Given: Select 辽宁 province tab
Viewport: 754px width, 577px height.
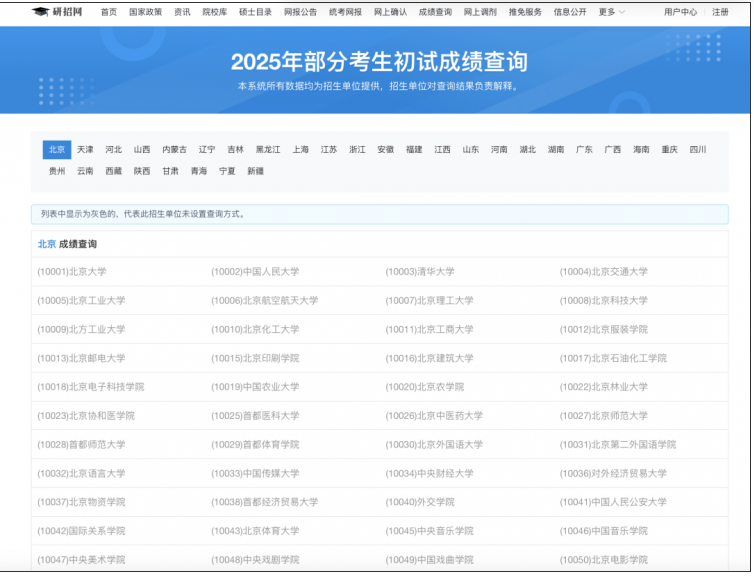Looking at the screenshot, I should pyautogui.click(x=207, y=150).
